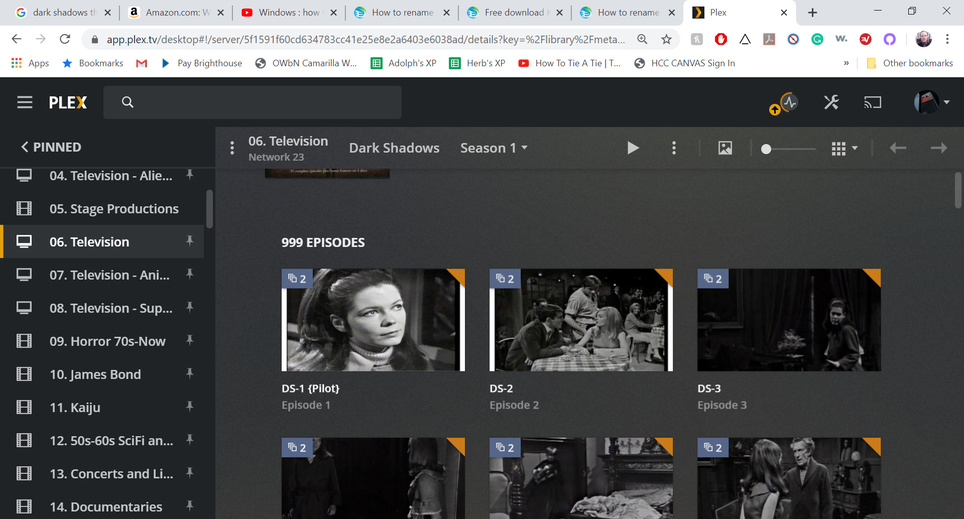Unpin 12. 50s-60s SciFi library
This screenshot has height=519, width=964.
189,440
